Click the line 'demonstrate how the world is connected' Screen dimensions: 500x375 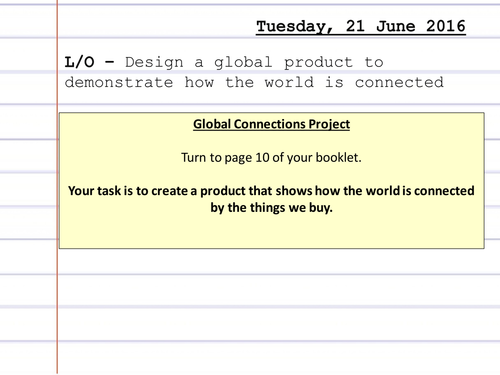tap(254, 82)
